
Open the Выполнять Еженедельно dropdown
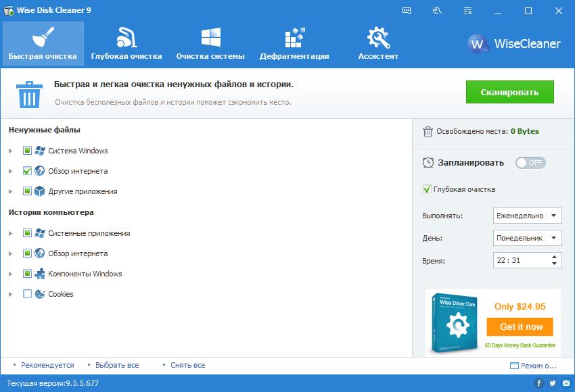coord(528,216)
